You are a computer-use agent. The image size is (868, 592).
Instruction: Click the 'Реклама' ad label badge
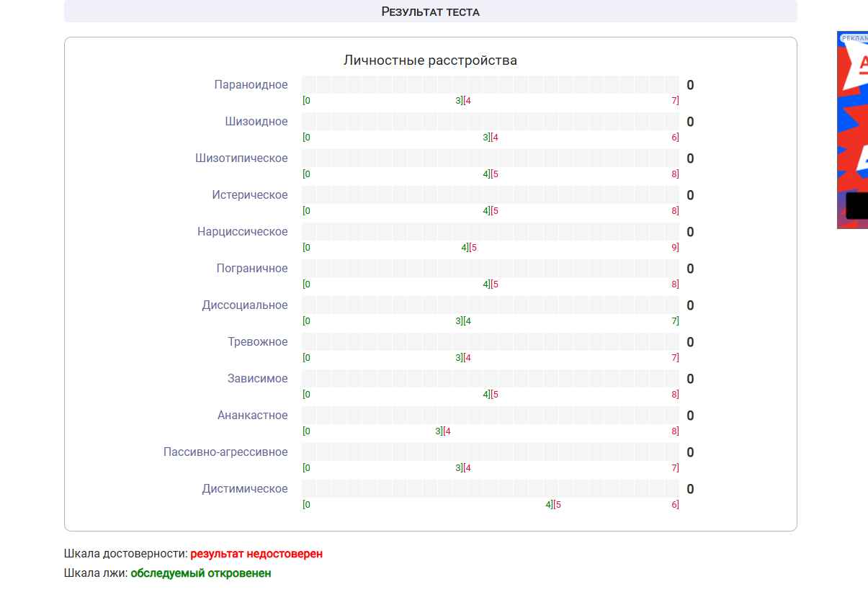[x=854, y=37]
